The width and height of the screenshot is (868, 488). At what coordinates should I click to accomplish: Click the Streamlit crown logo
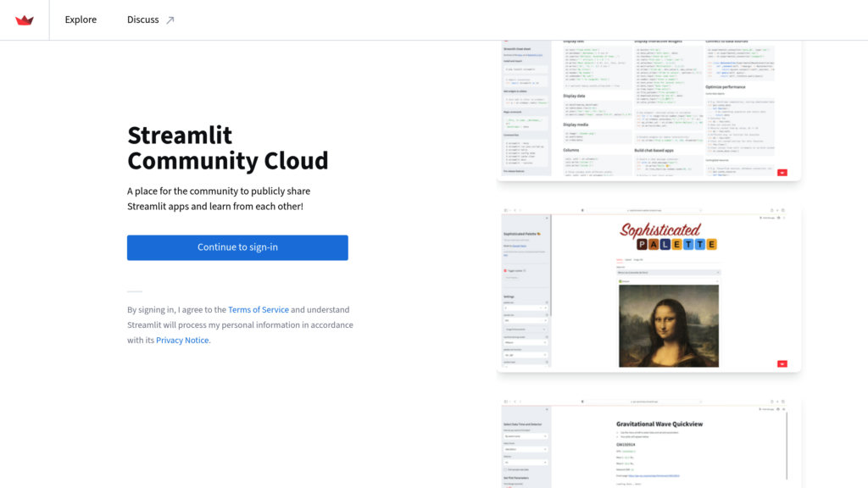coord(25,20)
